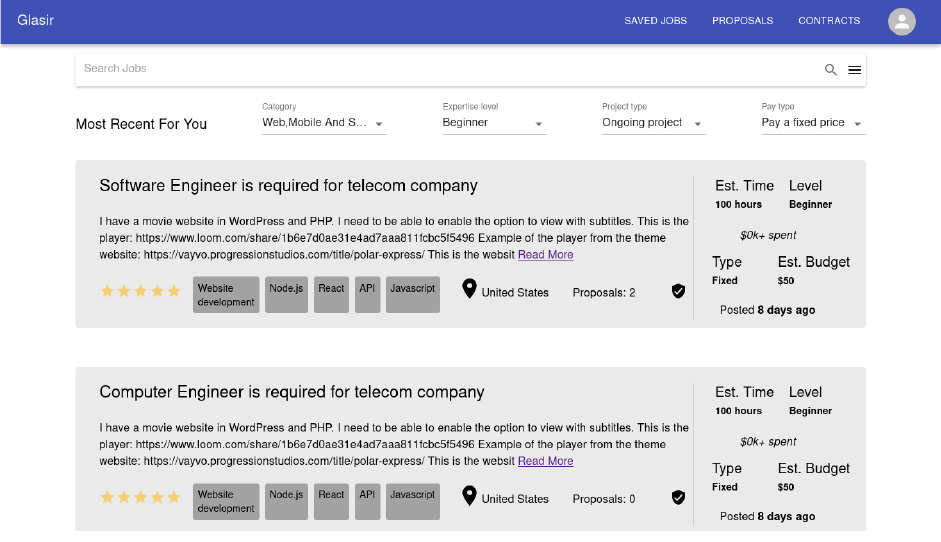Click Read More on Software Engineer job

pos(545,255)
